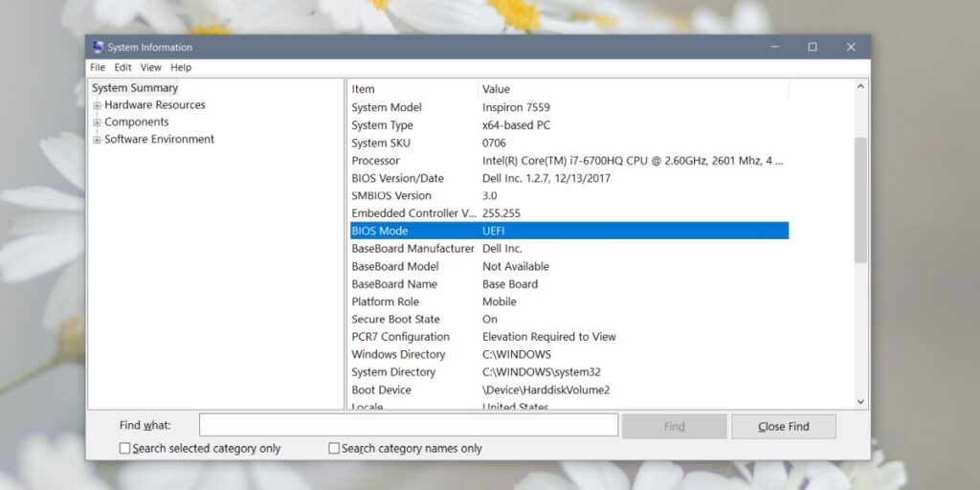Click the vertical scrollbar thumb in details list

(860, 200)
